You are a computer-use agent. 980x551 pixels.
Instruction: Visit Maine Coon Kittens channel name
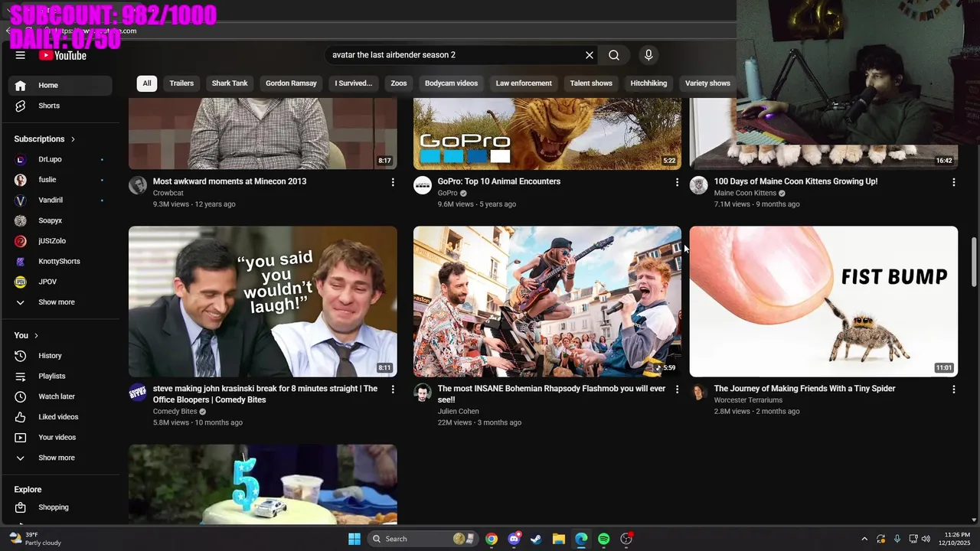coord(745,194)
